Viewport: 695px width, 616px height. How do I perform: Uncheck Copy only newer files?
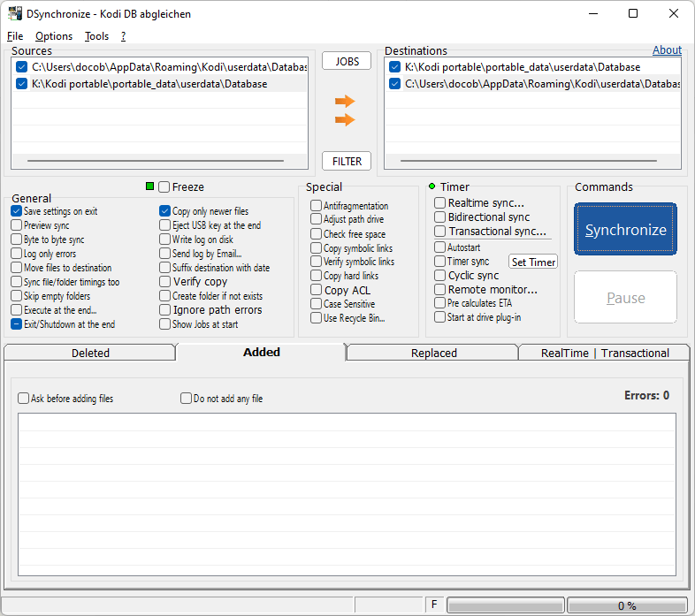(x=164, y=211)
